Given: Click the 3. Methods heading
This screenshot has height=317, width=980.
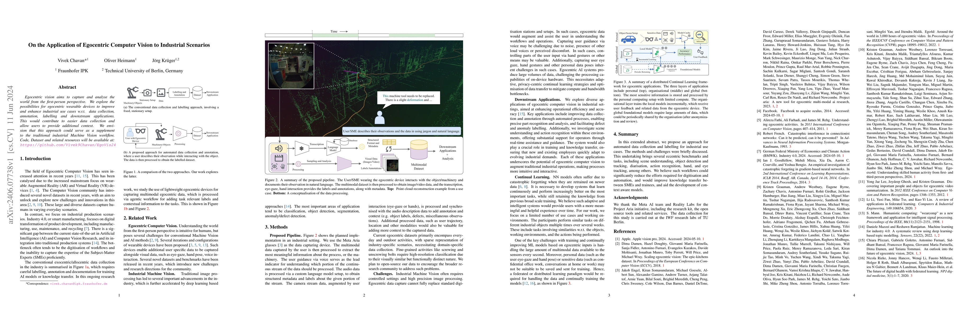Looking at the screenshot, I should (x=276, y=227).
